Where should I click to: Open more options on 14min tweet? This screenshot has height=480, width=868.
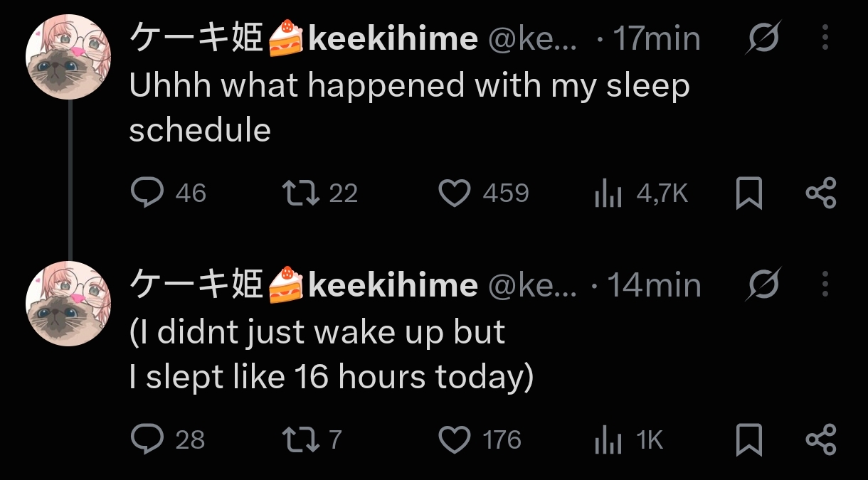coord(825,284)
